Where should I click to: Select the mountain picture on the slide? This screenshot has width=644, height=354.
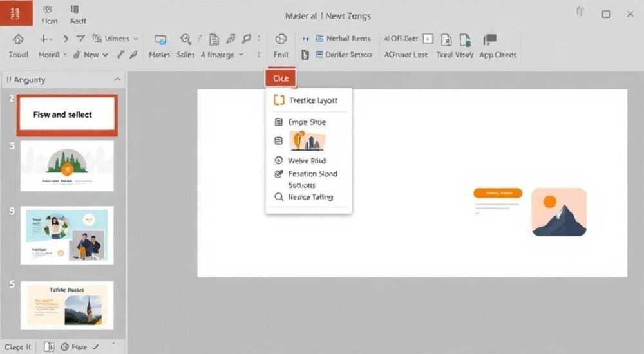pyautogui.click(x=559, y=212)
